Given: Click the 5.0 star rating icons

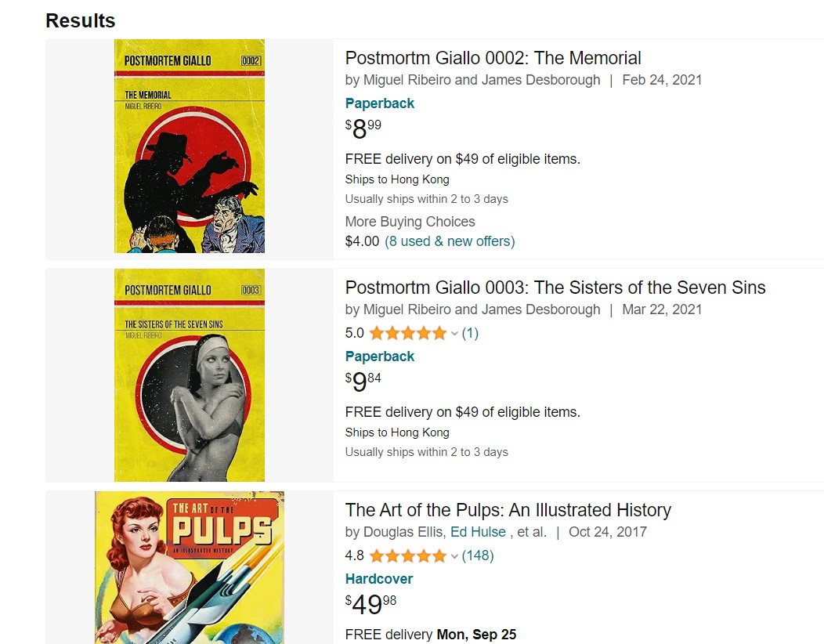Looking at the screenshot, I should [x=408, y=333].
